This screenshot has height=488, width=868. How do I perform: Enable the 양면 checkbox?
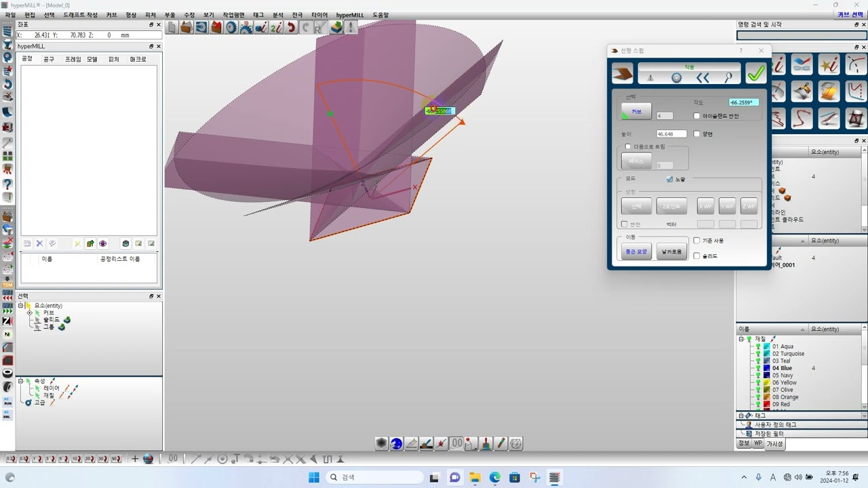[696, 134]
